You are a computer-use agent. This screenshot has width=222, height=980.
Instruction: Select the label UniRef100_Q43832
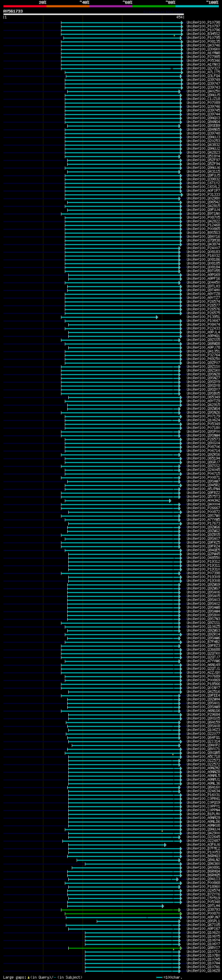[203, 145]
